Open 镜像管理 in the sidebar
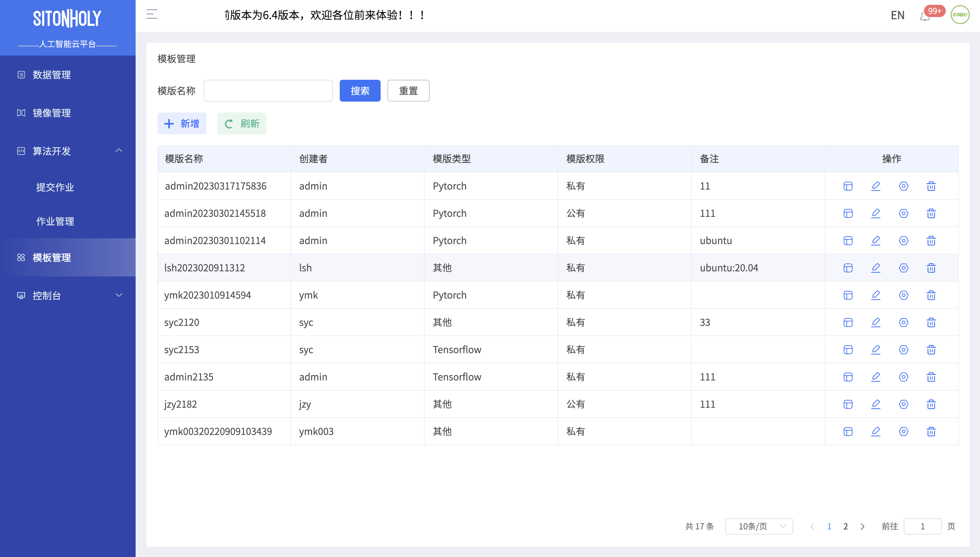Screen dimensions: 980x557 (x=68, y=113)
